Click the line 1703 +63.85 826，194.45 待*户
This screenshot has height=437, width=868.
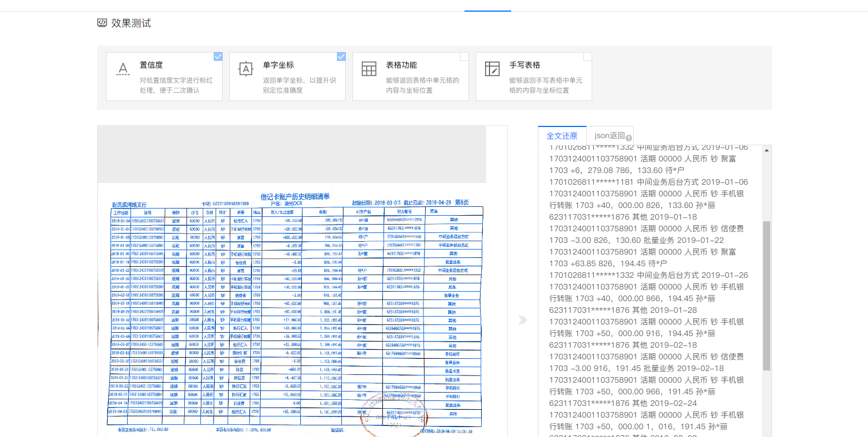click(608, 263)
